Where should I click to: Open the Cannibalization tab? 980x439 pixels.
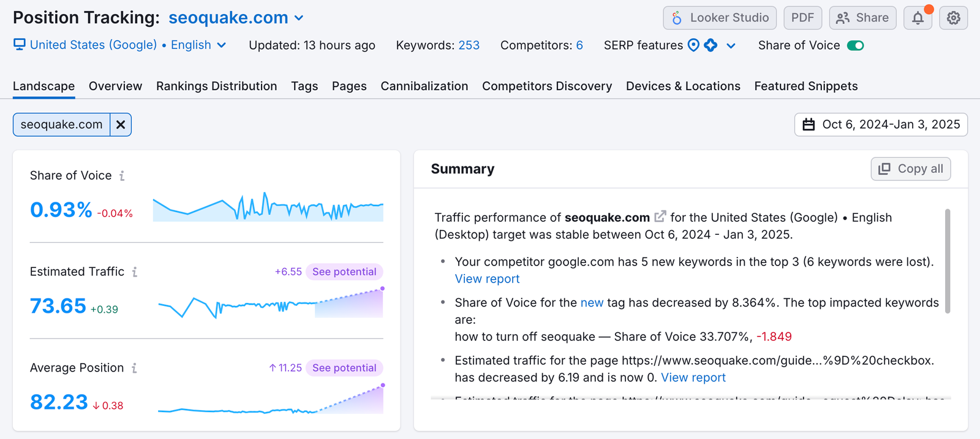(x=424, y=86)
